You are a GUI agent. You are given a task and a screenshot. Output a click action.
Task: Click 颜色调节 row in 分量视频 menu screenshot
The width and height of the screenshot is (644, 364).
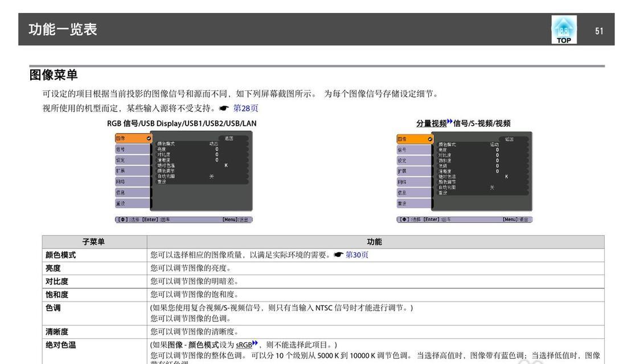tap(482, 182)
